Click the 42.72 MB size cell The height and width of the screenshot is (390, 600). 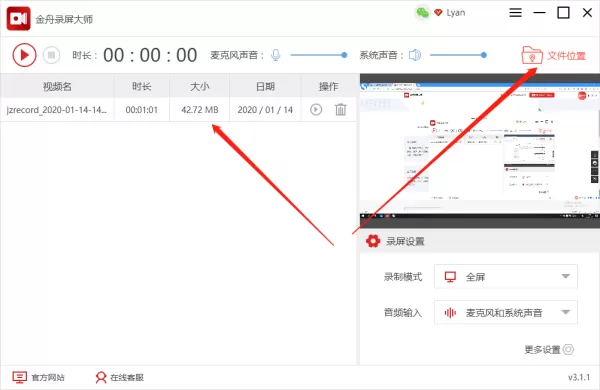pyautogui.click(x=200, y=110)
